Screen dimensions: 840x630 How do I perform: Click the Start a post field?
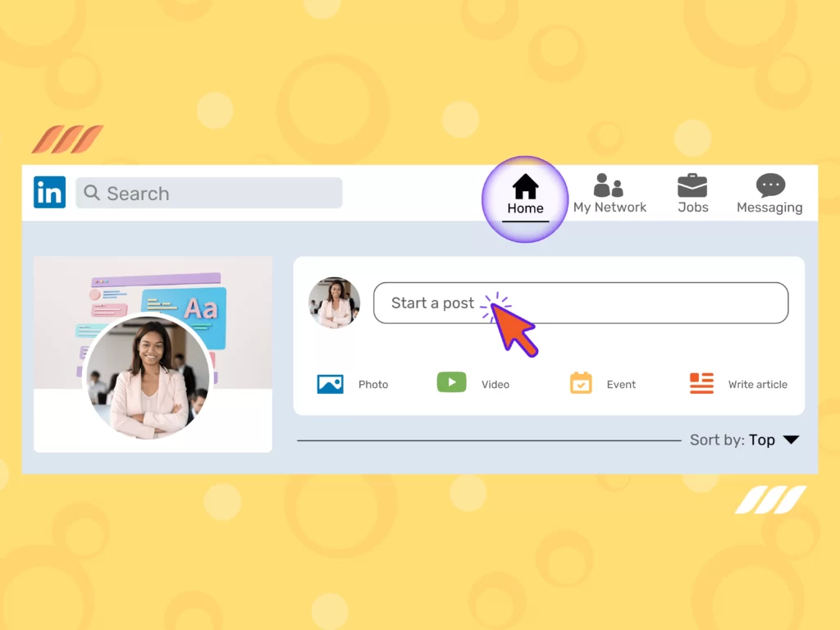pyautogui.click(x=581, y=303)
